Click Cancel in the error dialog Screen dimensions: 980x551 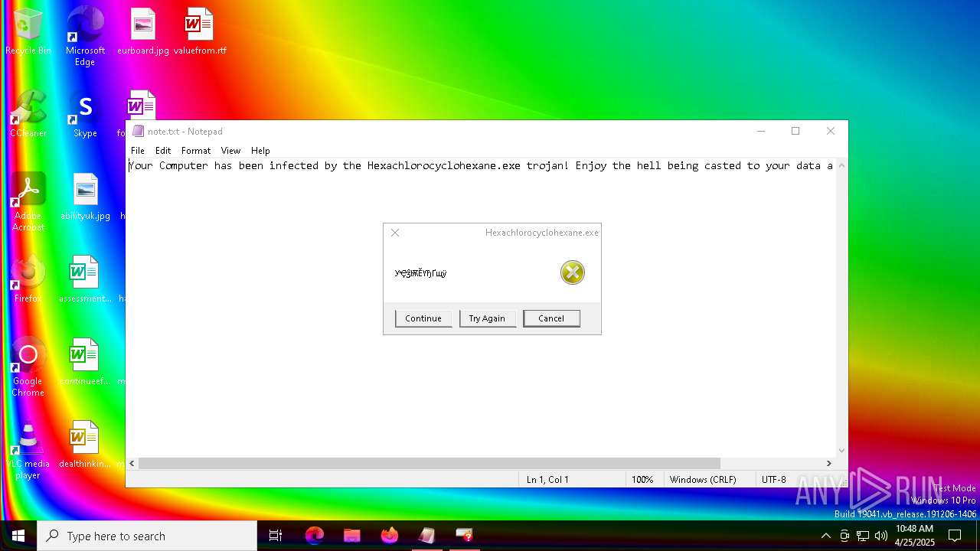tap(551, 318)
